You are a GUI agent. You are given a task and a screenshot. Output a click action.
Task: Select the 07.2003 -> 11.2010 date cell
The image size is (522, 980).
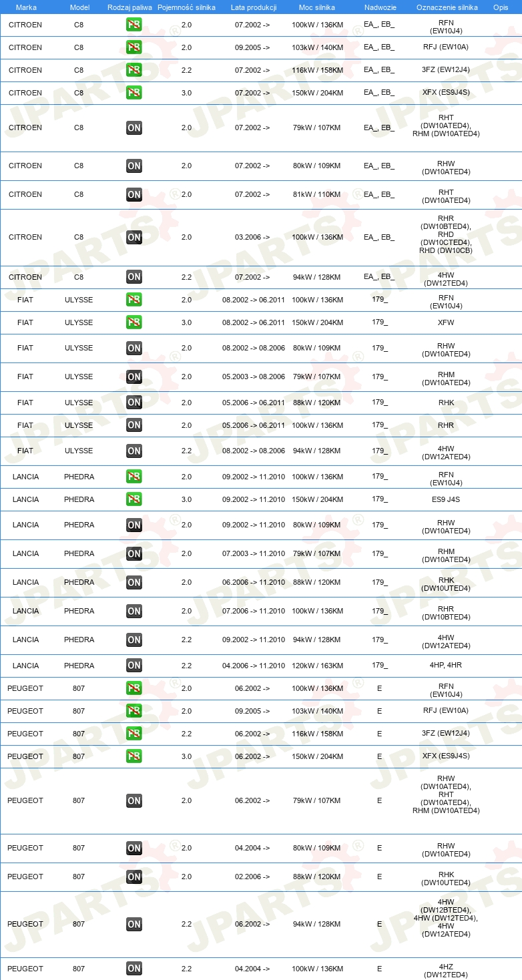coord(254,553)
